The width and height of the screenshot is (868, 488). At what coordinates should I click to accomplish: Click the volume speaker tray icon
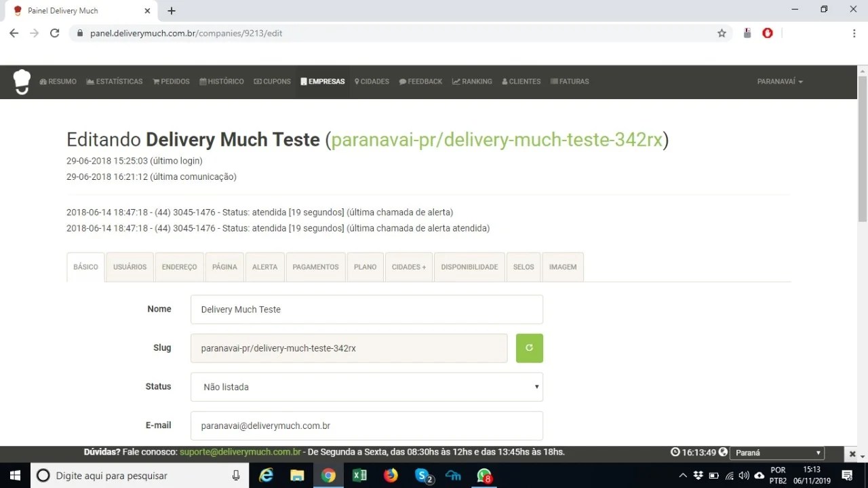(744, 475)
